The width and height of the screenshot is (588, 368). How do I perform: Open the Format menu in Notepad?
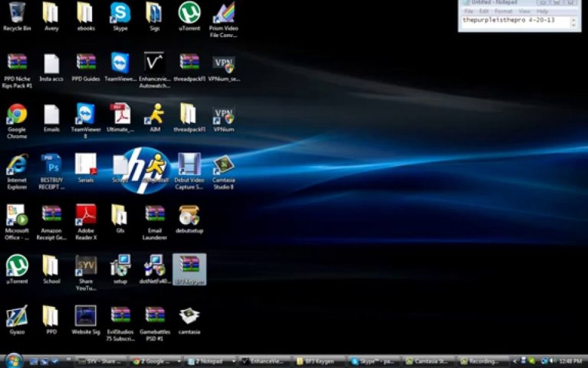pyautogui.click(x=503, y=11)
